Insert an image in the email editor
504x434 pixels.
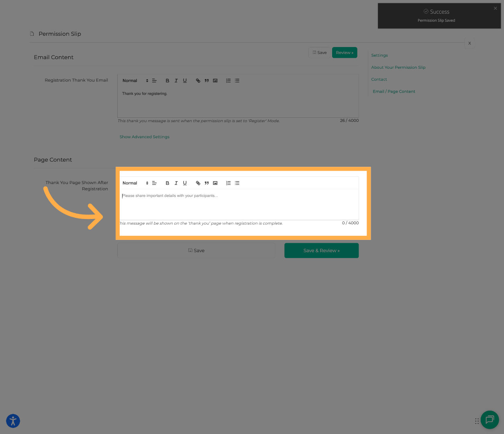[x=215, y=80]
